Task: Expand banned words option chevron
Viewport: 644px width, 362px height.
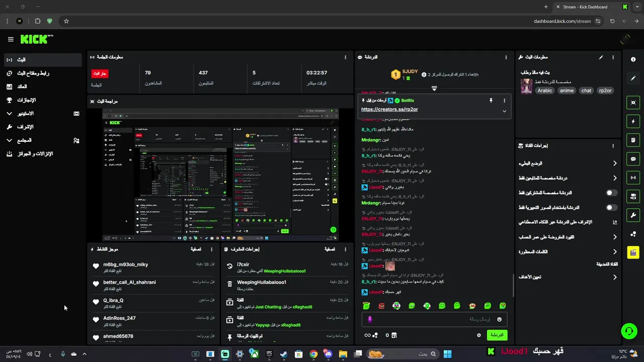Action: point(614,251)
